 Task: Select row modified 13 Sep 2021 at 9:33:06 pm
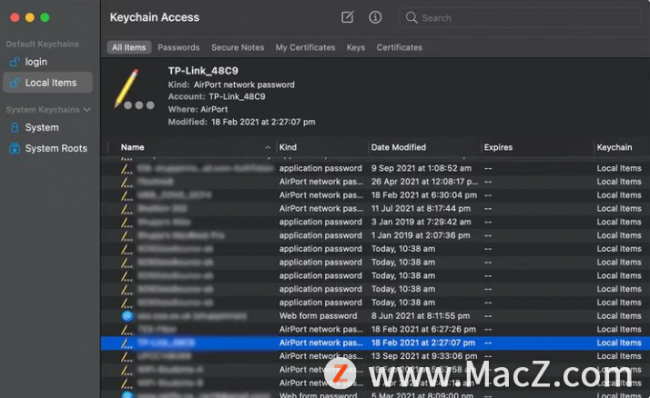375,356
